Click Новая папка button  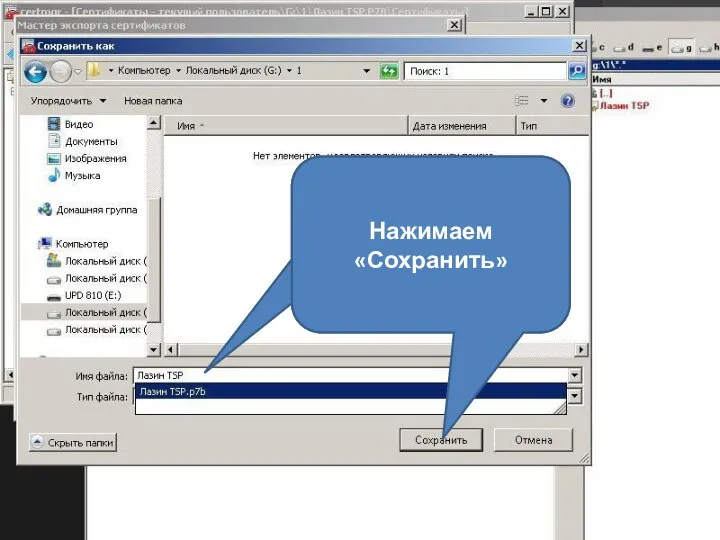(153, 101)
